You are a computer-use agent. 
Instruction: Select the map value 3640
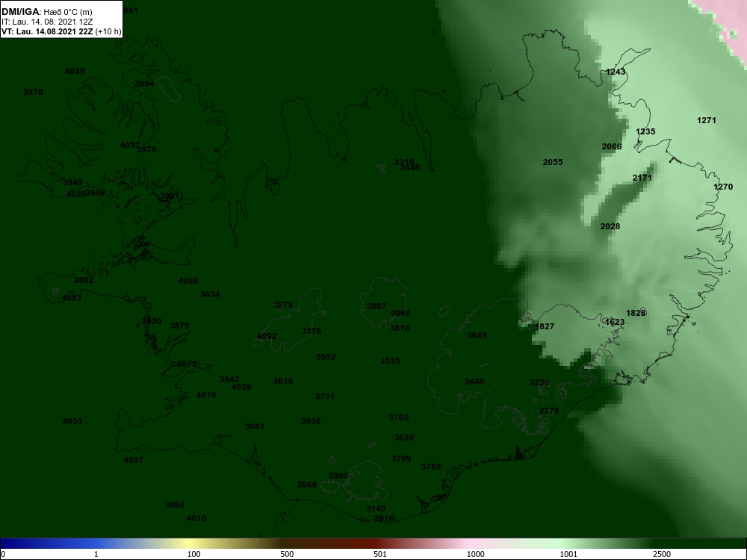474,382
